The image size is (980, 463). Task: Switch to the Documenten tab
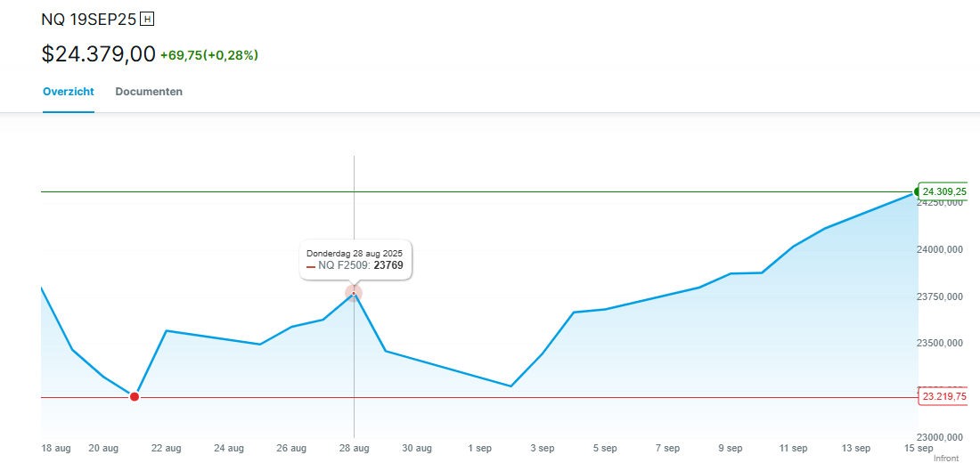point(149,92)
